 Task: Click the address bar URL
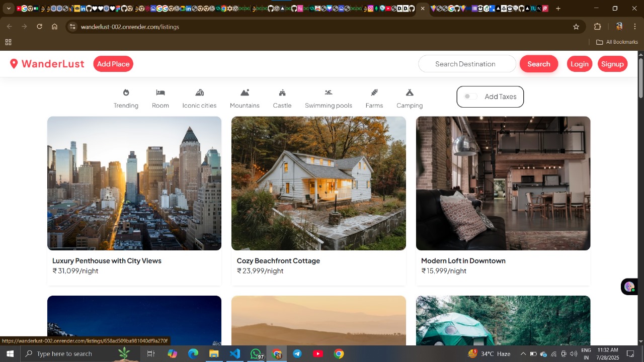click(130, 27)
